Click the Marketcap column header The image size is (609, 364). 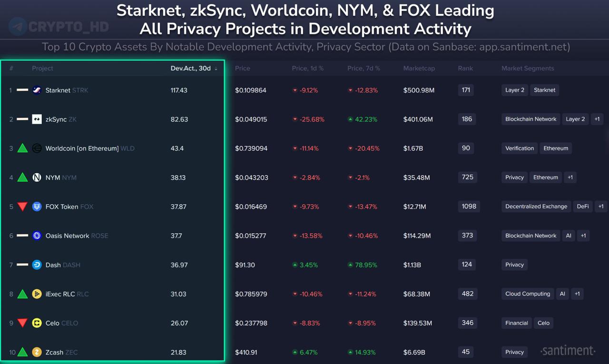pyautogui.click(x=419, y=68)
